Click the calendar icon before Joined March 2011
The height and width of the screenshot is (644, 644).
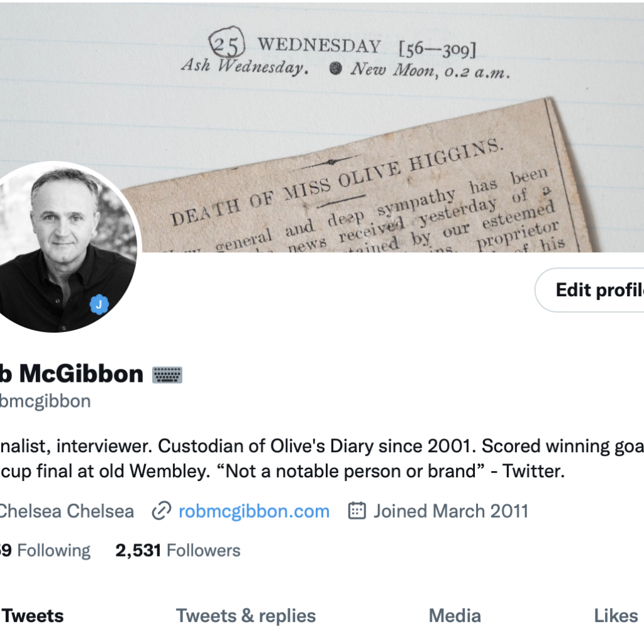(x=357, y=511)
